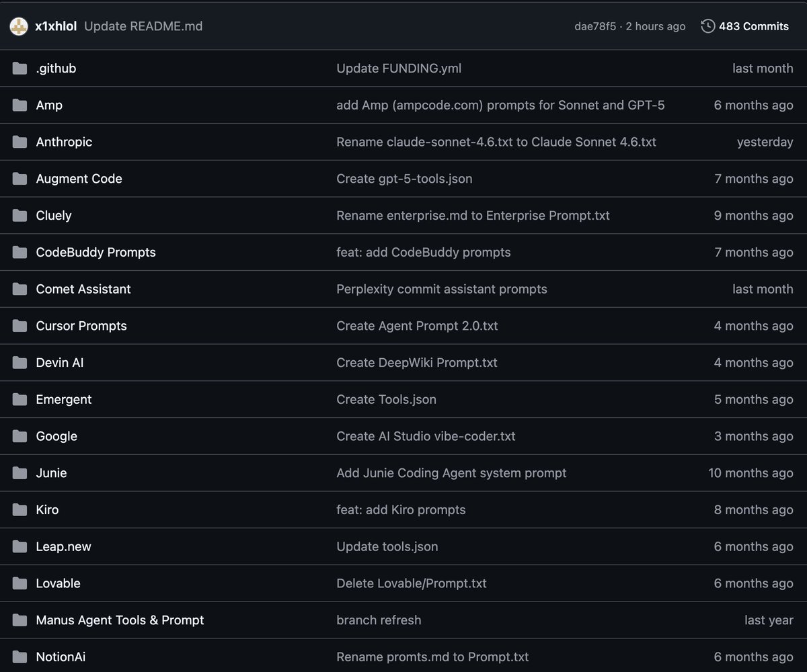The width and height of the screenshot is (807, 672).
Task: Open commit Rename claude-sonnet-4.6.txt
Action: 496,142
